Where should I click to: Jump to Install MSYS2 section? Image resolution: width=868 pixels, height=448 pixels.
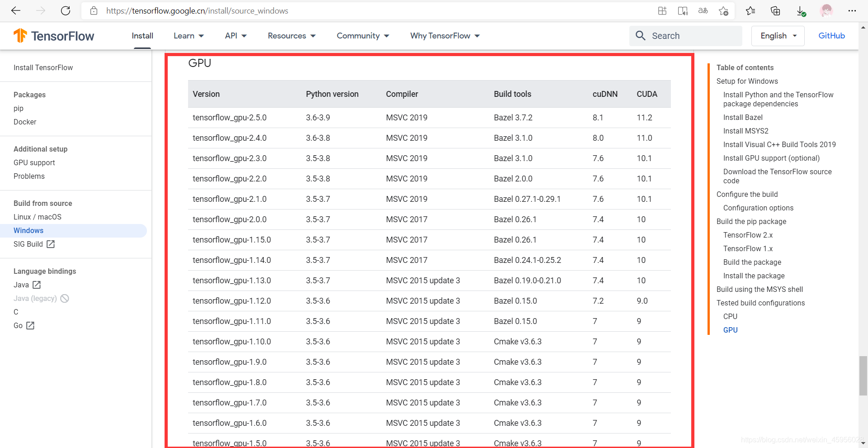745,131
